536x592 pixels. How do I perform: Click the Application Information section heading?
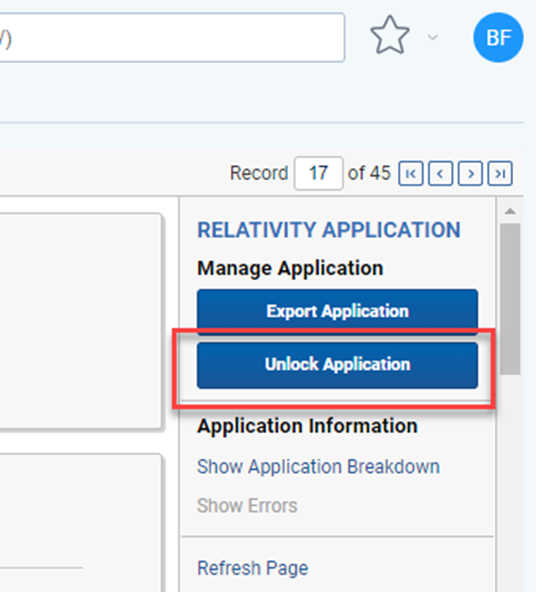point(307,426)
